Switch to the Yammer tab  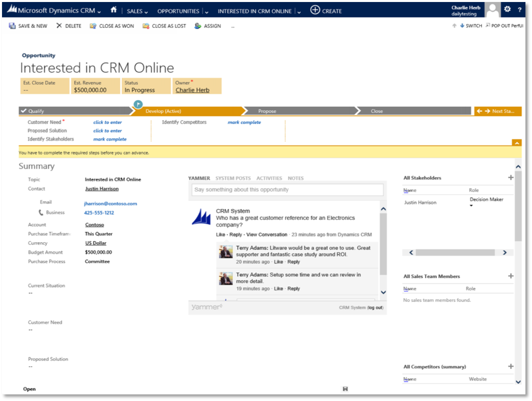pyautogui.click(x=199, y=178)
